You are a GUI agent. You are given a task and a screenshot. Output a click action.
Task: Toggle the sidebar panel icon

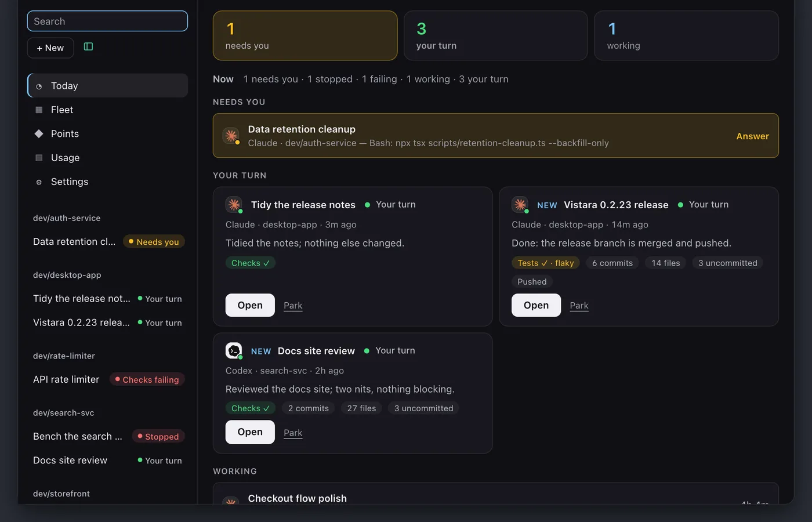(x=88, y=47)
